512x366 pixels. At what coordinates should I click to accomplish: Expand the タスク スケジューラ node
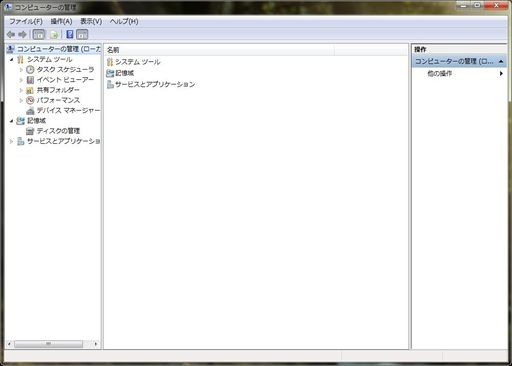[21, 70]
